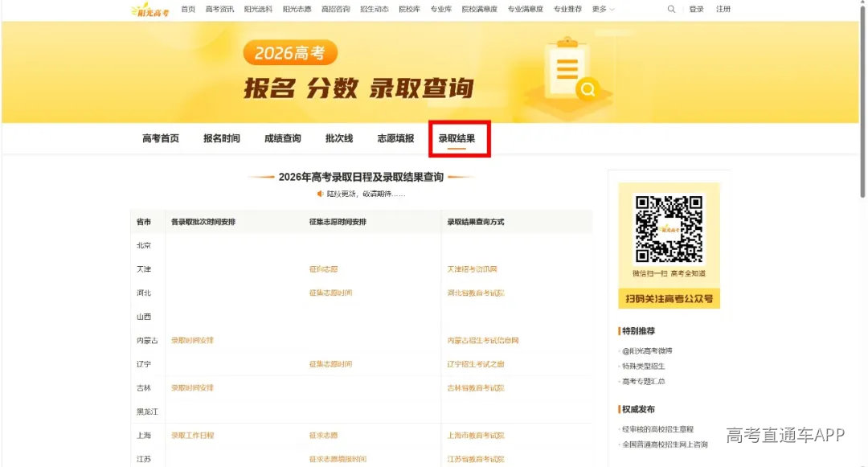Expand the 更多 dropdown in top navigation
Viewport: 868px width, 467px height.
(603, 9)
